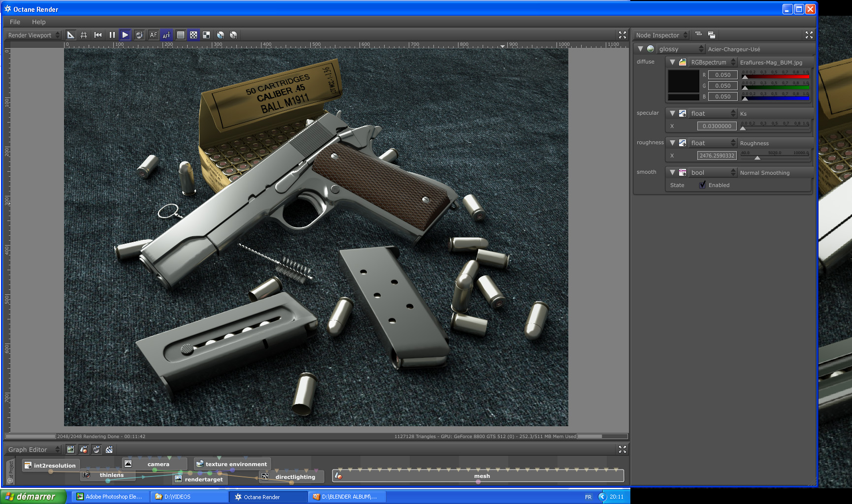Click the third Graph Editor toolbar icon
This screenshot has height=504, width=852.
[97, 449]
